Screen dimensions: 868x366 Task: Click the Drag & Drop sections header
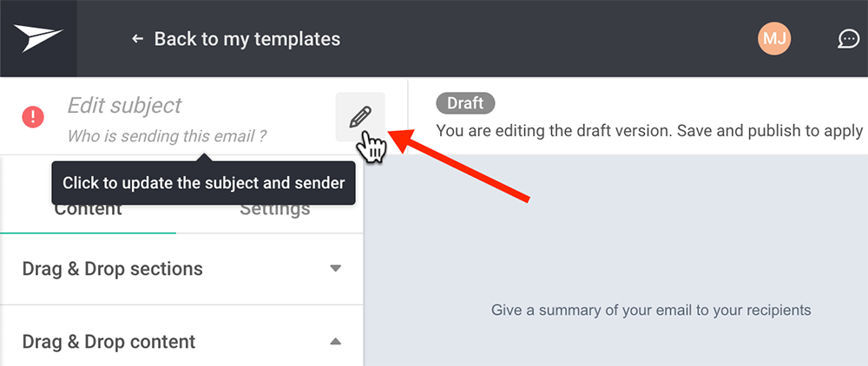point(181,269)
